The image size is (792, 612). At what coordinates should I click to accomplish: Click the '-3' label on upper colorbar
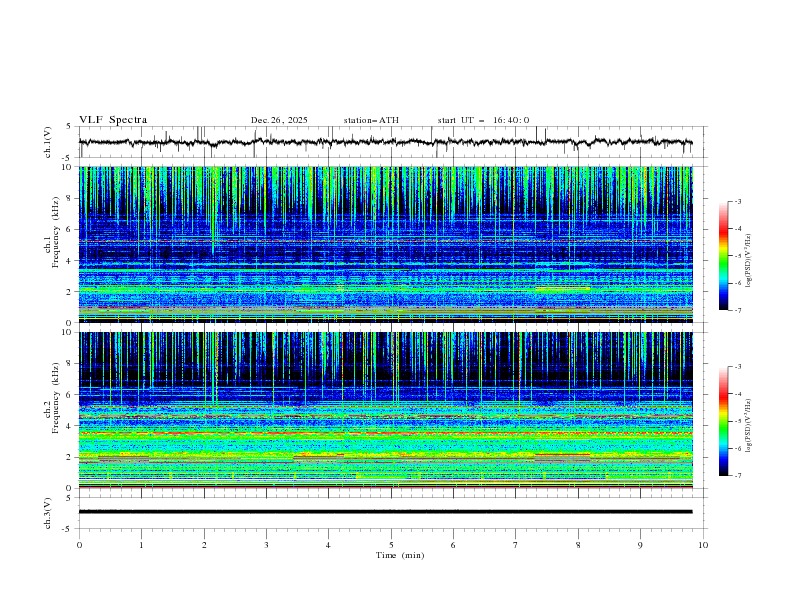pyautogui.click(x=737, y=201)
